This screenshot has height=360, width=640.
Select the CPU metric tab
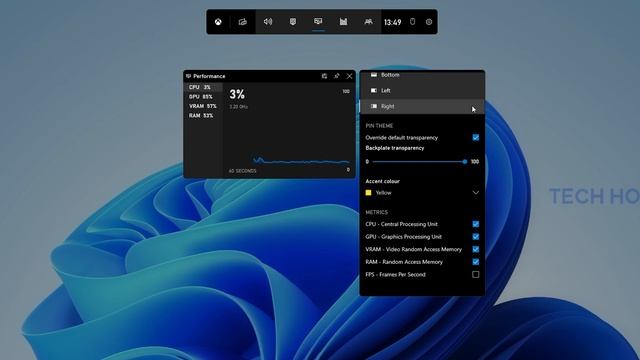[203, 87]
